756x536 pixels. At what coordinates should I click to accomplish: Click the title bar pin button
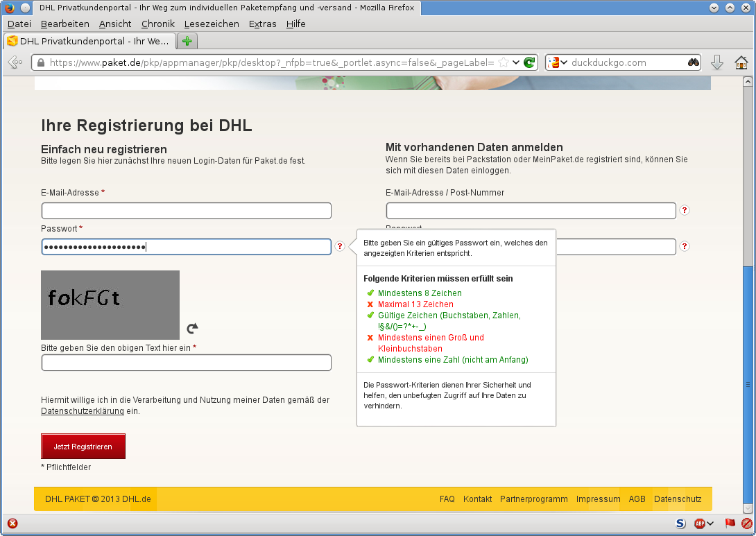25,7
